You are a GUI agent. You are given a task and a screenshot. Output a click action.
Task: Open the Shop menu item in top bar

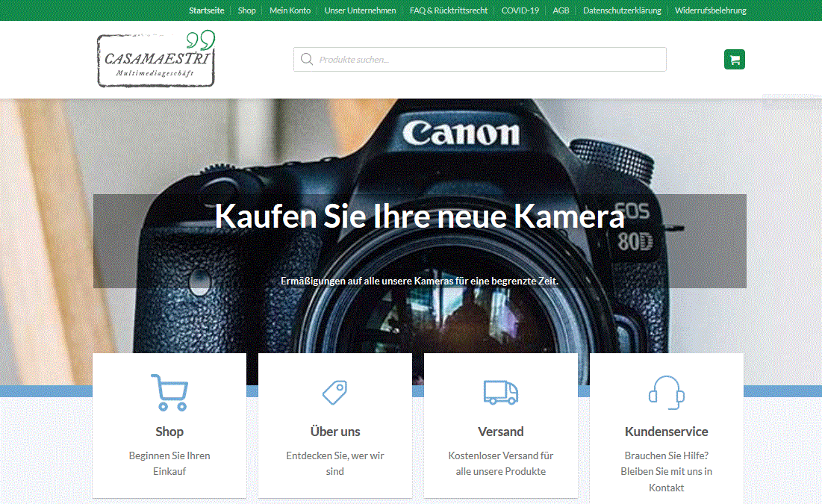(247, 10)
